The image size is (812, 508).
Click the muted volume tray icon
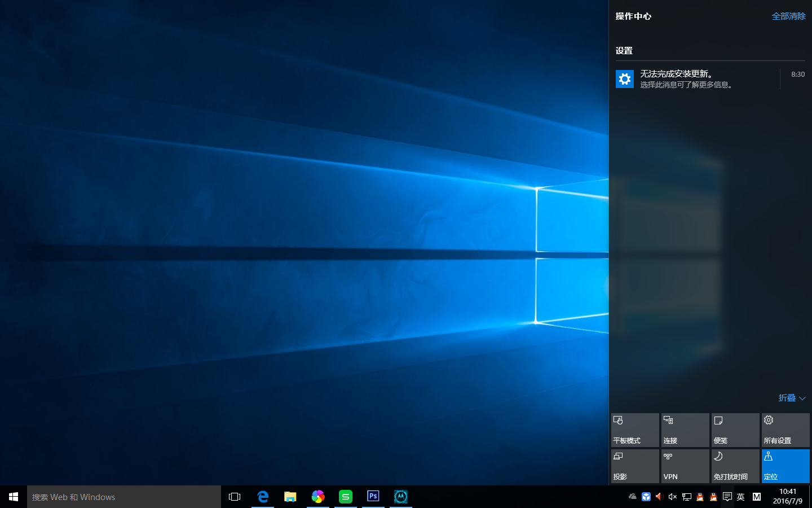pos(672,497)
